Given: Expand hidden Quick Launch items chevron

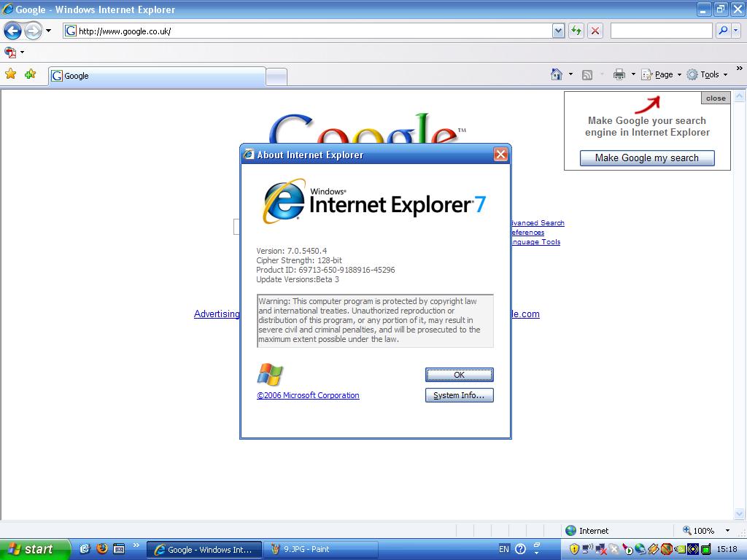Looking at the screenshot, I should tap(136, 545).
